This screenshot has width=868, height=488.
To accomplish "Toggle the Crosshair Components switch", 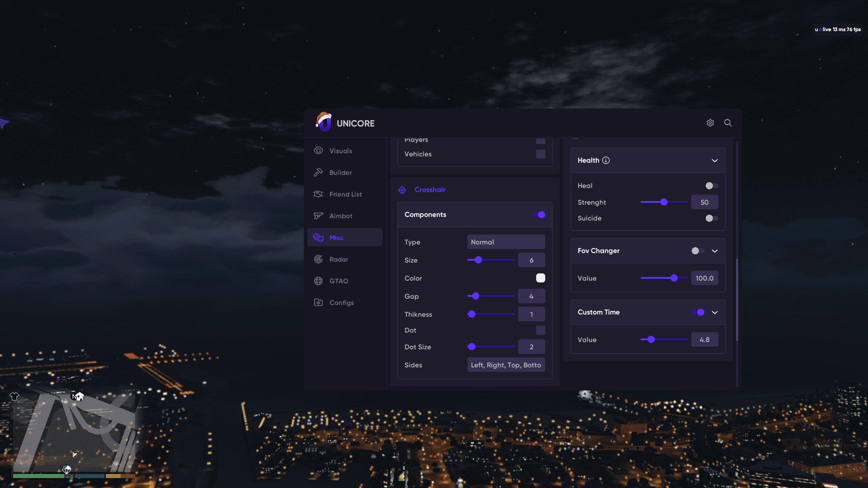I will [538, 215].
